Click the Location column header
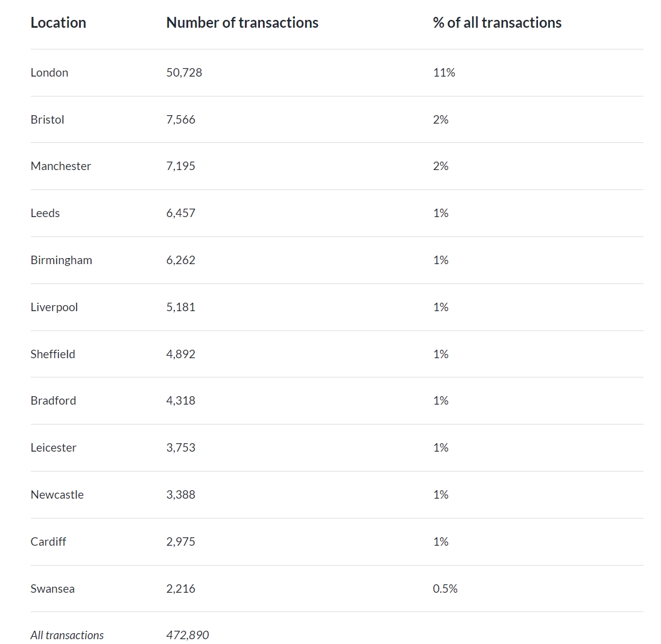Image resolution: width=661 pixels, height=644 pixels. (58, 23)
